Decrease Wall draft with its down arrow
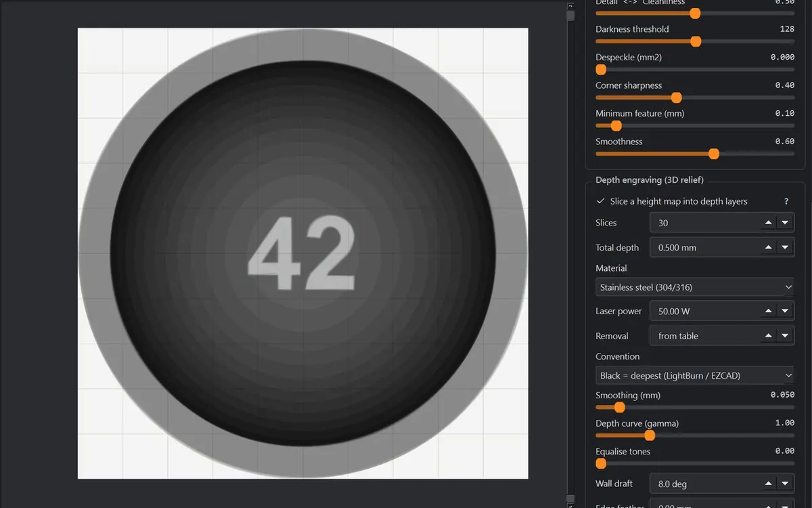This screenshot has height=508, width=812. click(x=785, y=484)
